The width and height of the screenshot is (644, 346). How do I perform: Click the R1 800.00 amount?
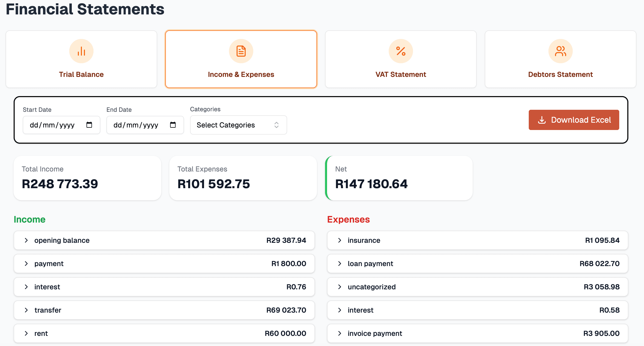(289, 264)
